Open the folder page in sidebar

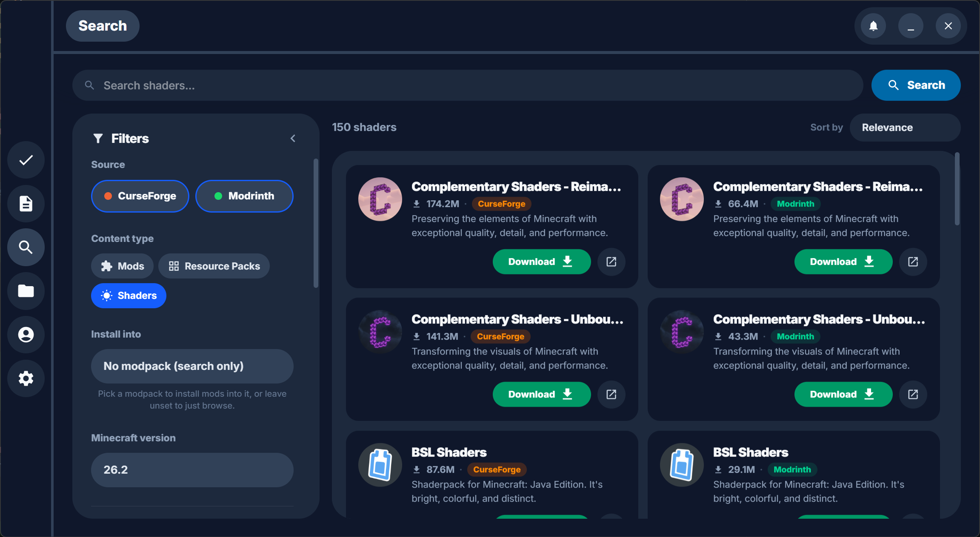(x=26, y=291)
